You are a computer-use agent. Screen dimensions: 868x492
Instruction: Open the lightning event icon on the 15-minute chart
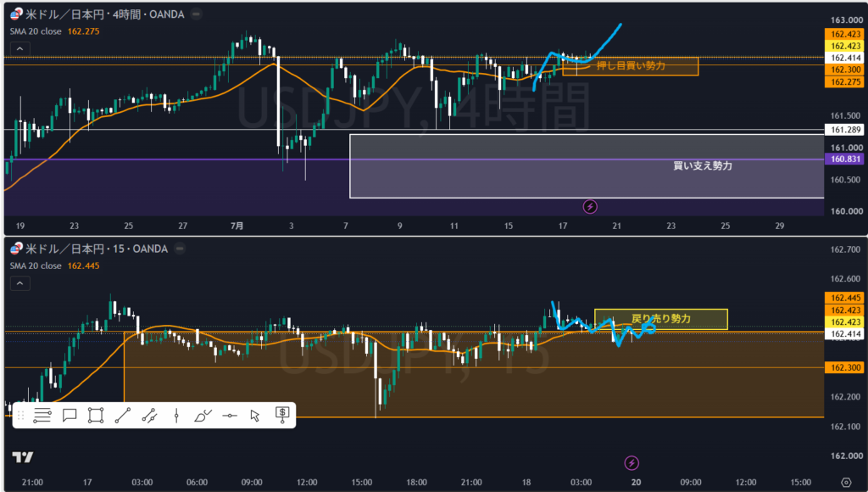(632, 462)
